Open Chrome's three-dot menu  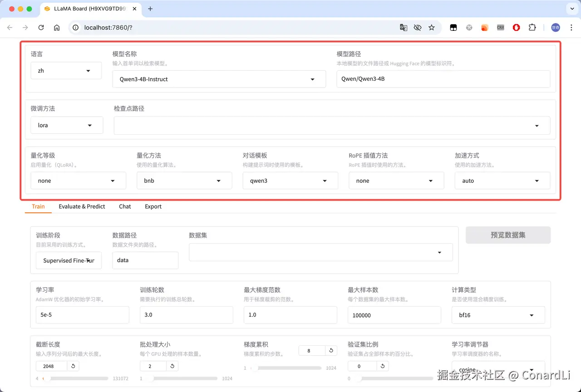(571, 28)
